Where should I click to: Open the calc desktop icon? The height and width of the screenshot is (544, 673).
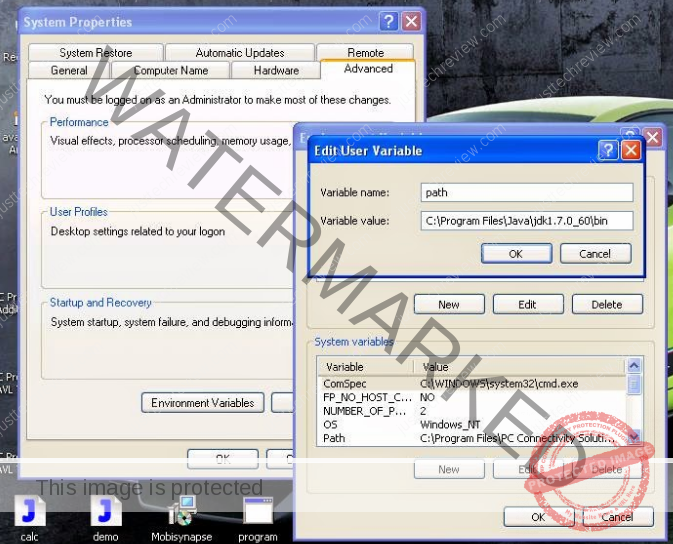(x=29, y=518)
